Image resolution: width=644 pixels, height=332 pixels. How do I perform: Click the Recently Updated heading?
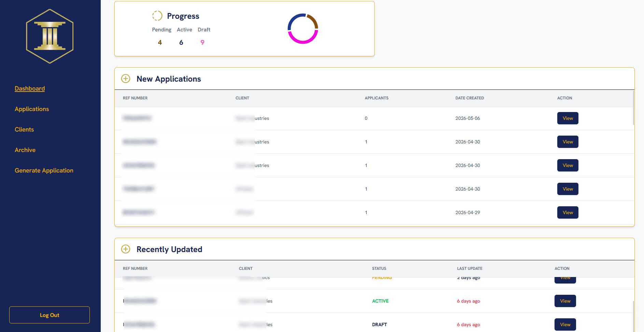coord(169,249)
